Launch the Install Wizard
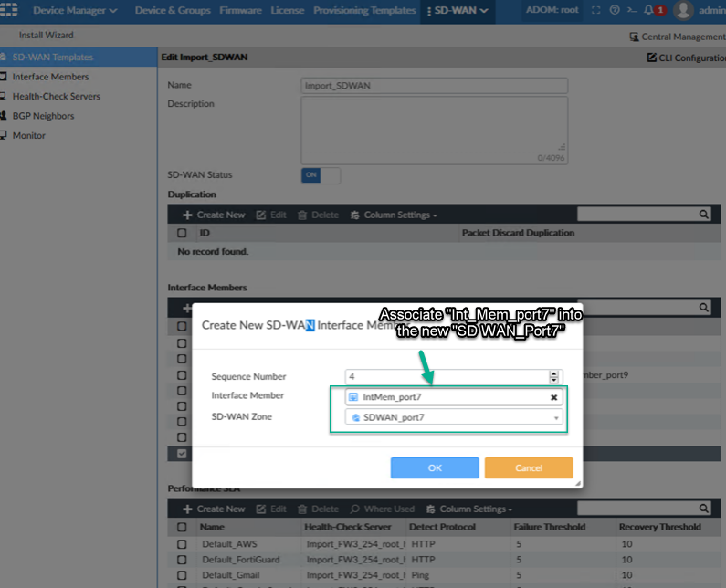The width and height of the screenshot is (726, 588). [46, 36]
